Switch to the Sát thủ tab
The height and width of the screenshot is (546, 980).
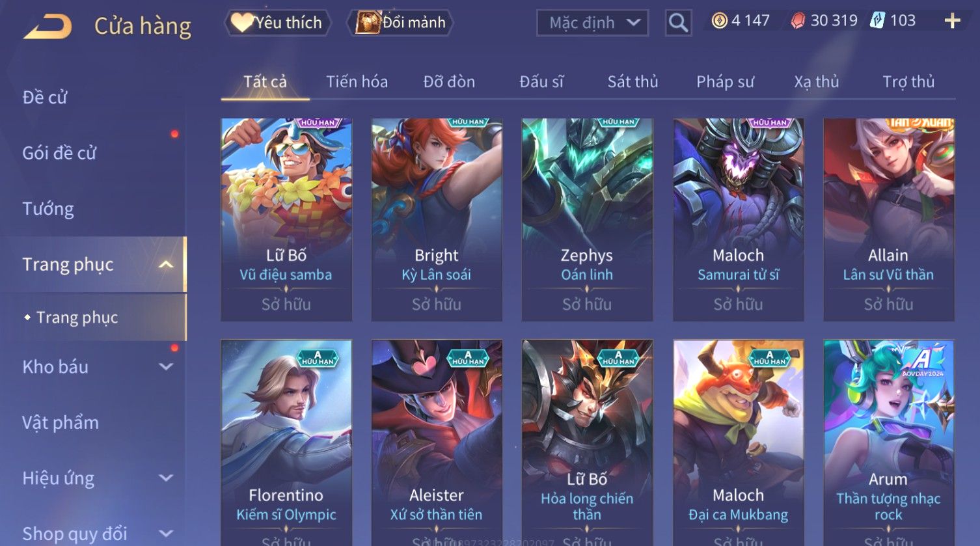[x=633, y=82]
